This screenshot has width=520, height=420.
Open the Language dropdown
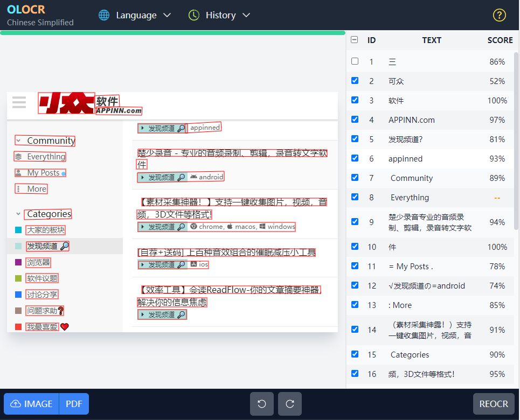tap(143, 15)
